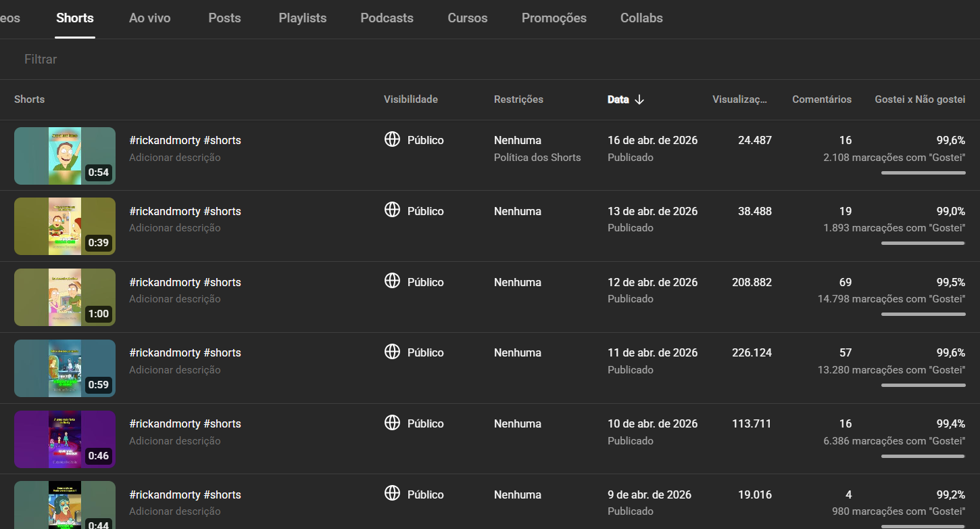Click the like ratio bar for 99,5% short
This screenshot has width=980, height=529.
923,314
